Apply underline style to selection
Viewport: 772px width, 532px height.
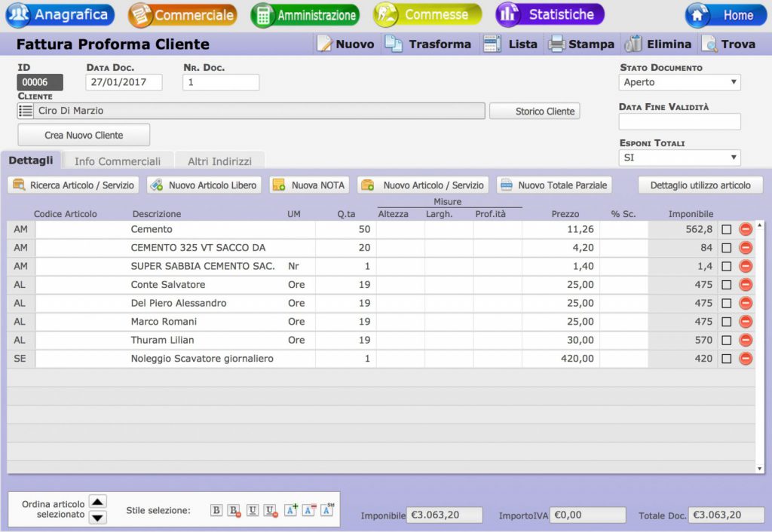click(x=253, y=510)
